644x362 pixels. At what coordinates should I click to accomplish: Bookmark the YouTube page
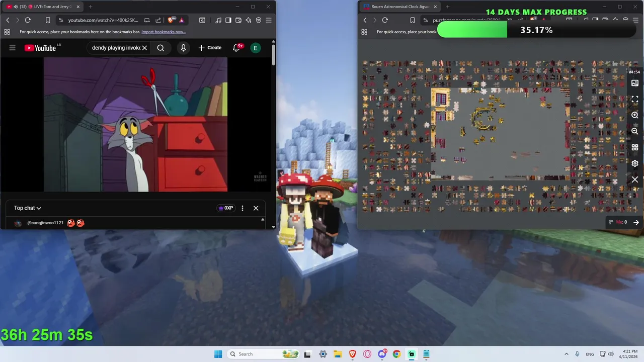coord(48,20)
